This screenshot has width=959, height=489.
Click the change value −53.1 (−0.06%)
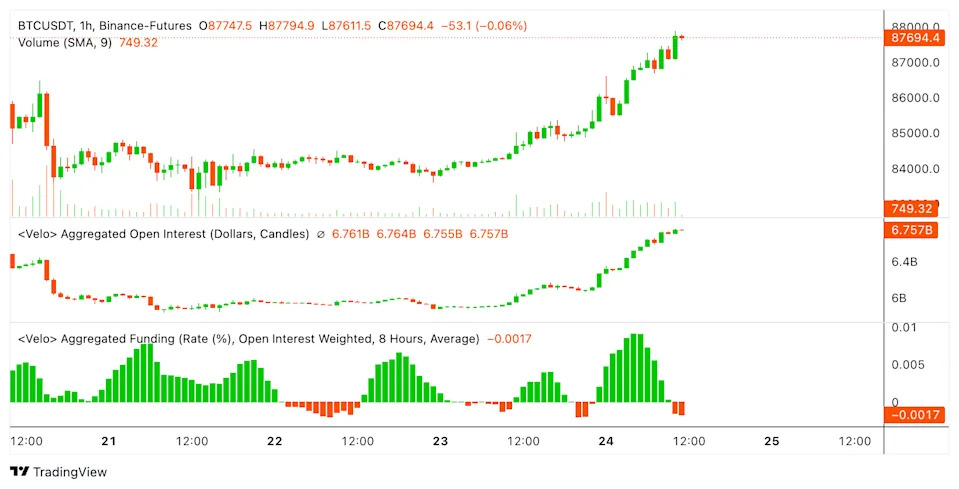tap(483, 26)
